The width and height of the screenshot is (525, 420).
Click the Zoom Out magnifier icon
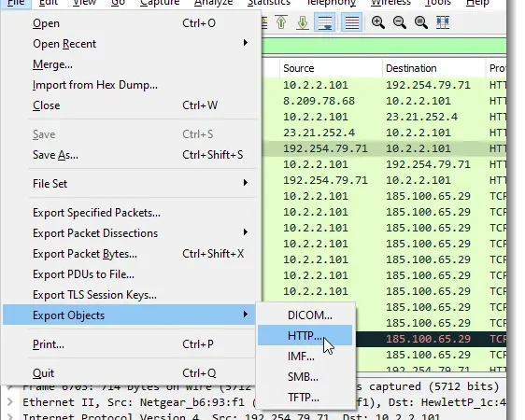tap(400, 22)
